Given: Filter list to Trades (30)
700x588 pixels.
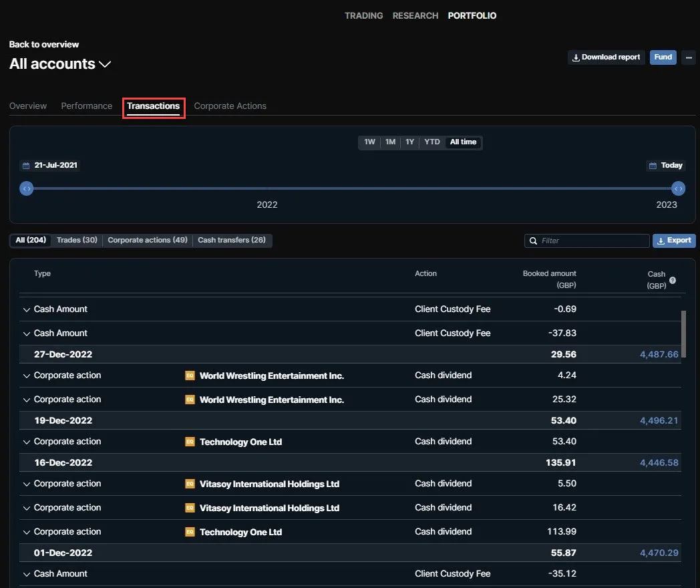Looking at the screenshot, I should point(77,240).
